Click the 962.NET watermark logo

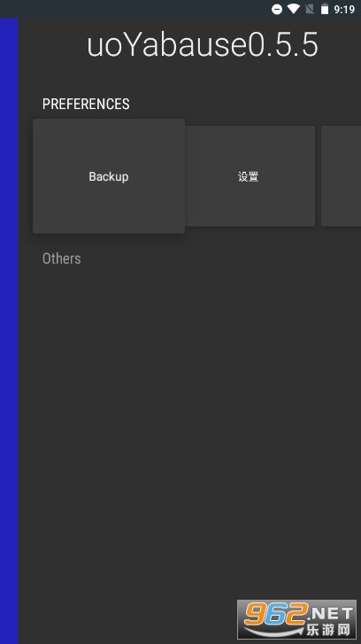click(296, 619)
